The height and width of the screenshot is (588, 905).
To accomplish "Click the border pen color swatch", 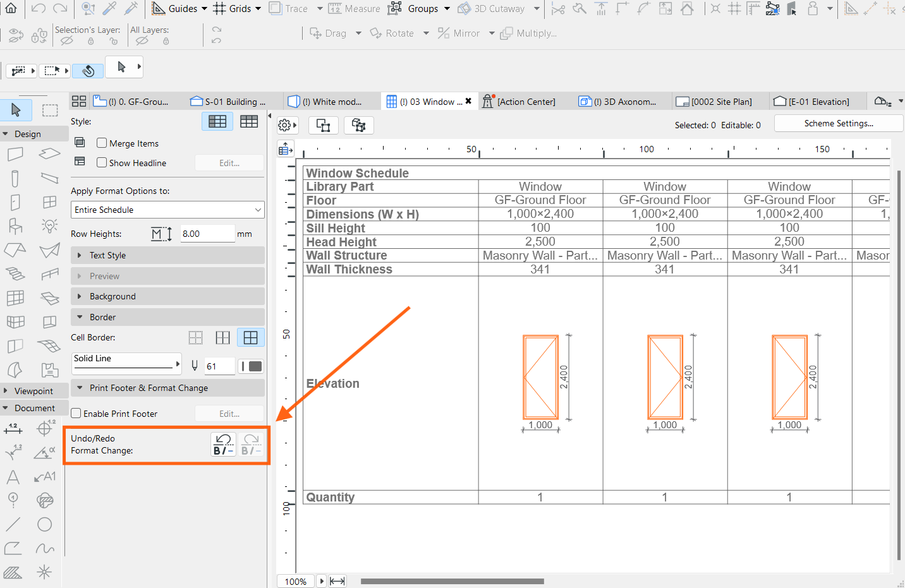I will coord(252,366).
